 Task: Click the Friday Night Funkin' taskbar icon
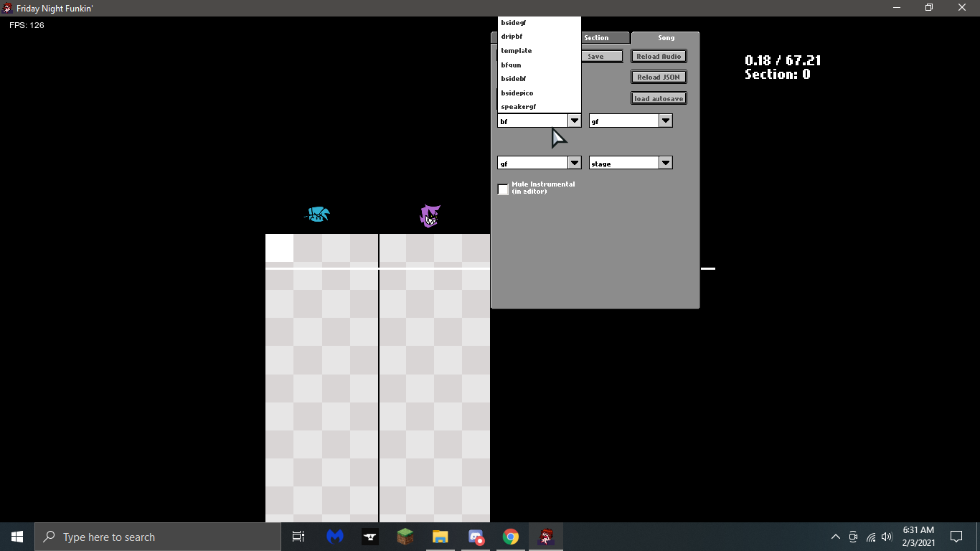(x=545, y=537)
